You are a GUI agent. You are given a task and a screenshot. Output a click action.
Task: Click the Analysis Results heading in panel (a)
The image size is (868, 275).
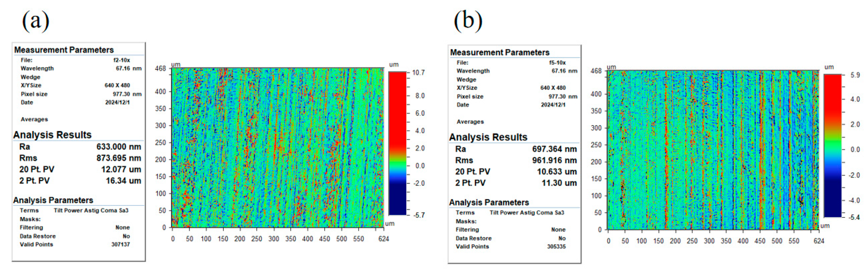point(52,135)
